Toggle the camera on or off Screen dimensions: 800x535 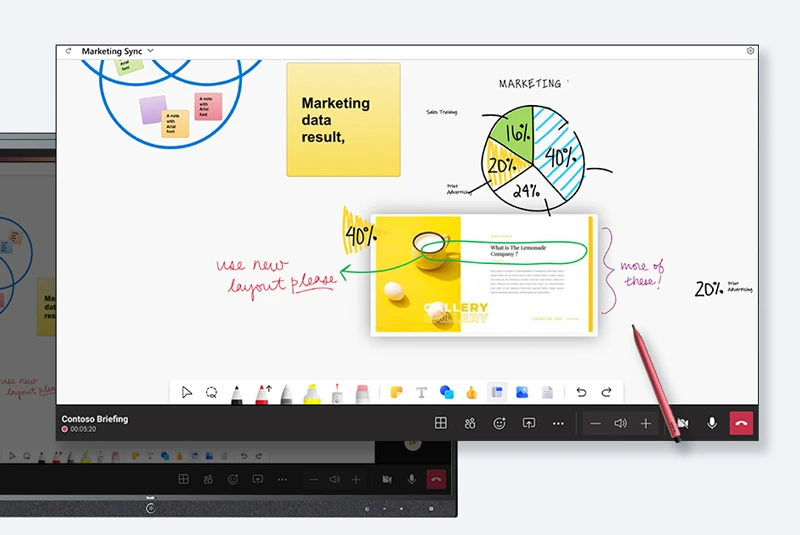(x=682, y=424)
